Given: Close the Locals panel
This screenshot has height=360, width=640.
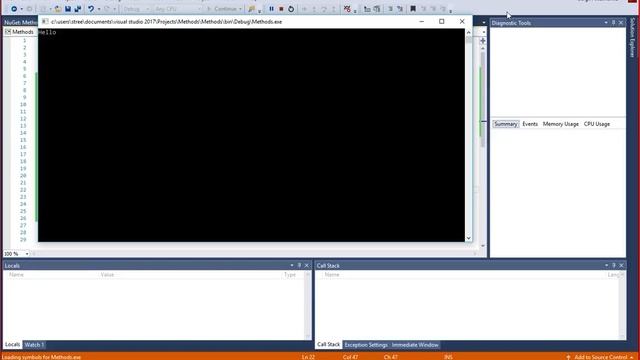Looking at the screenshot, I should [307, 265].
